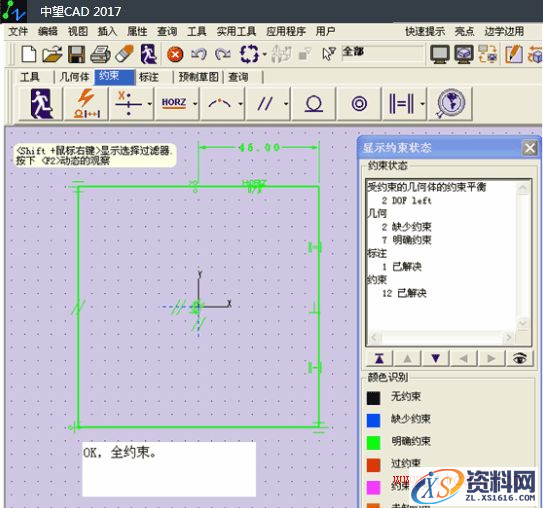Screen dimensions: 543x508
Task: Open the 插入 menu
Action: (107, 32)
